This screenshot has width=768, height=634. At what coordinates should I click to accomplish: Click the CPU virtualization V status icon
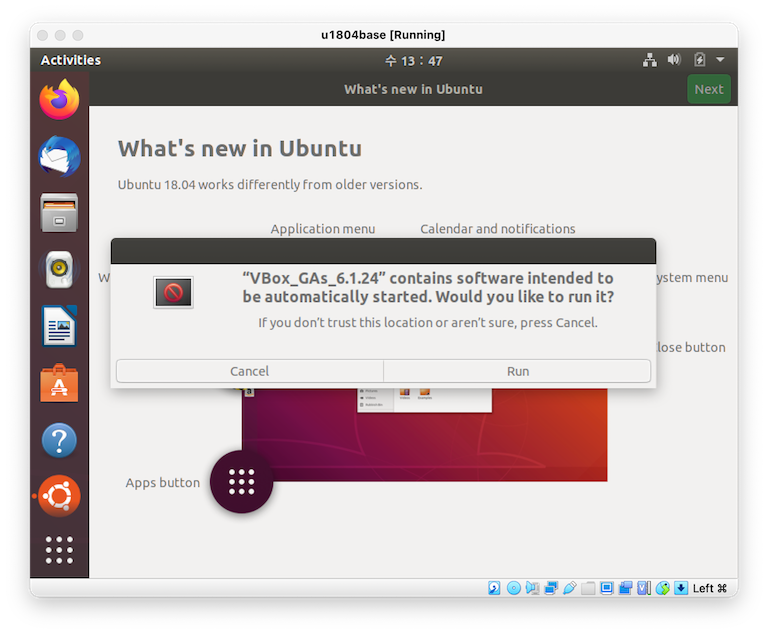tap(644, 587)
